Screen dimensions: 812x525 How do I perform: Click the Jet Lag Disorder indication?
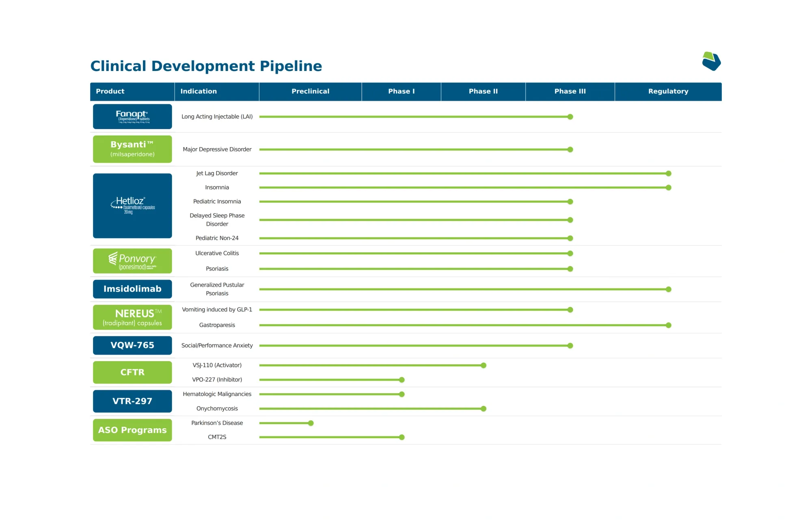pos(217,173)
